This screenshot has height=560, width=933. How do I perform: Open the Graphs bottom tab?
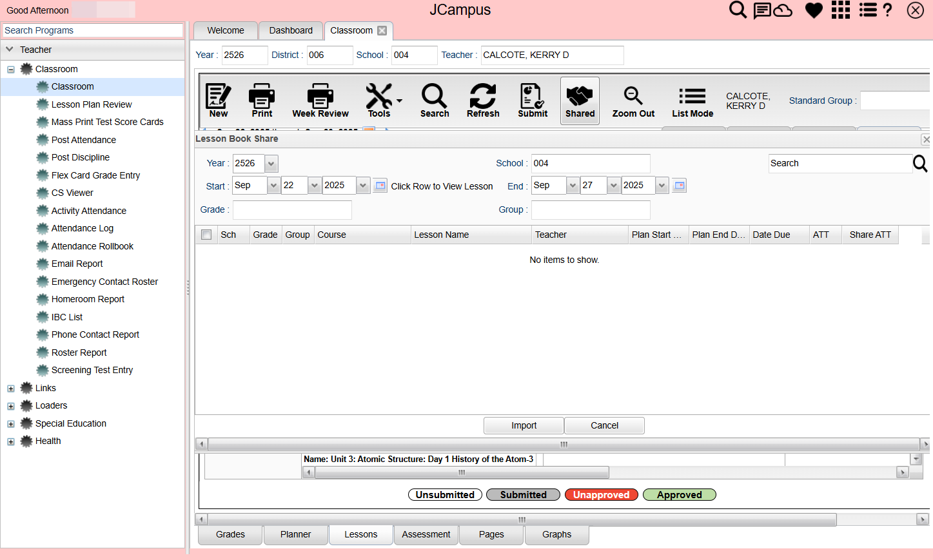[x=556, y=535]
